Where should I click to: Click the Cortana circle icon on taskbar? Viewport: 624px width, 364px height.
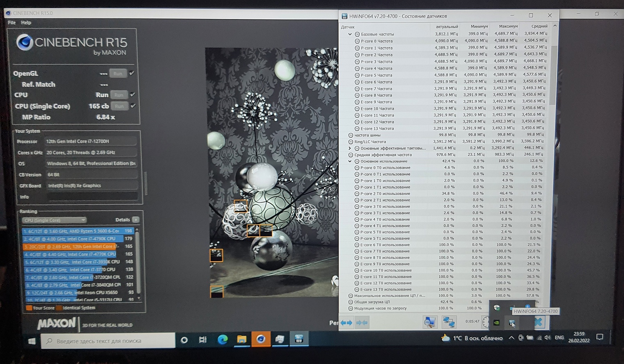point(184,340)
